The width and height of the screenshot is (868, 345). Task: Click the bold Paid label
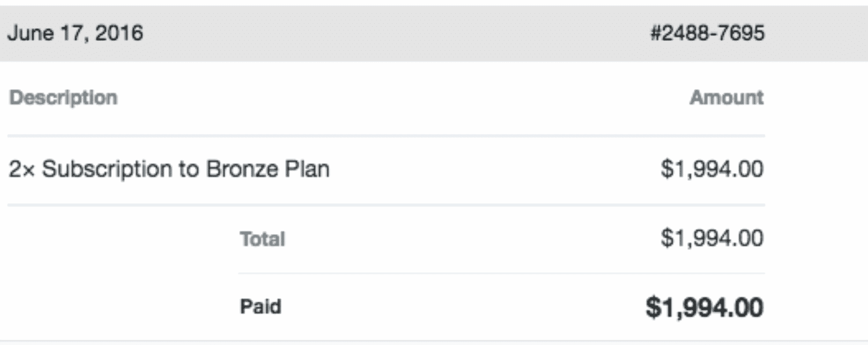coord(260,306)
